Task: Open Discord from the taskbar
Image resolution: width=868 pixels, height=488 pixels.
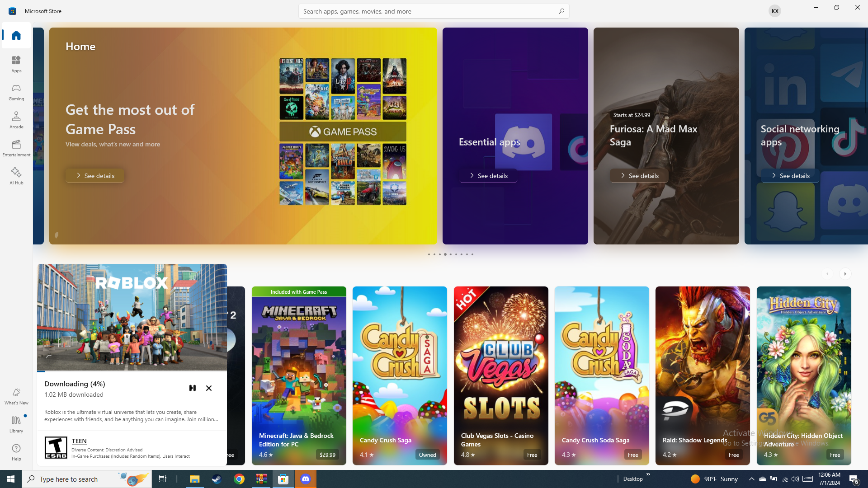Action: (306, 479)
